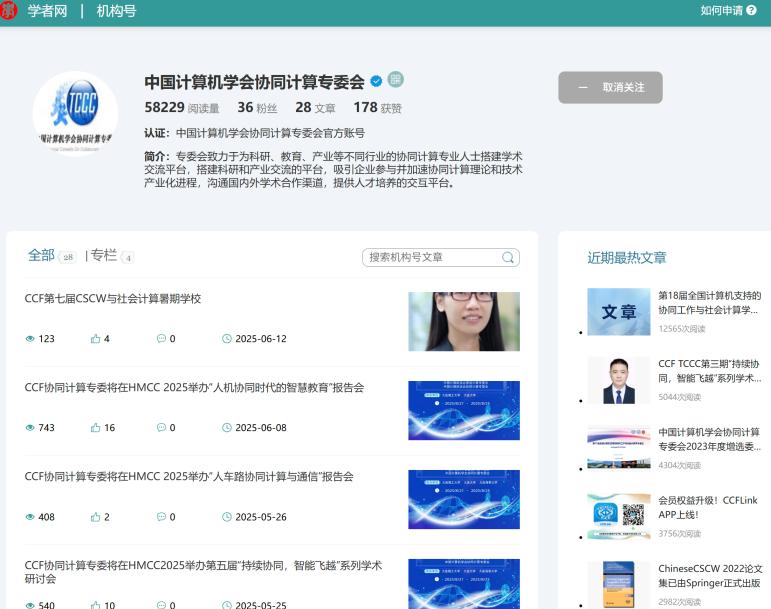This screenshot has height=609, width=771.
Task: Switch to the 专栏 tab
Action: 104,255
